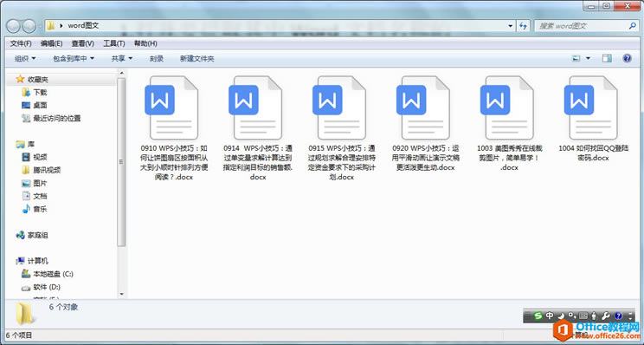The image size is (644, 345).
Task: Select 本地磁盘 (C:) in the sidebar
Action: [48, 274]
